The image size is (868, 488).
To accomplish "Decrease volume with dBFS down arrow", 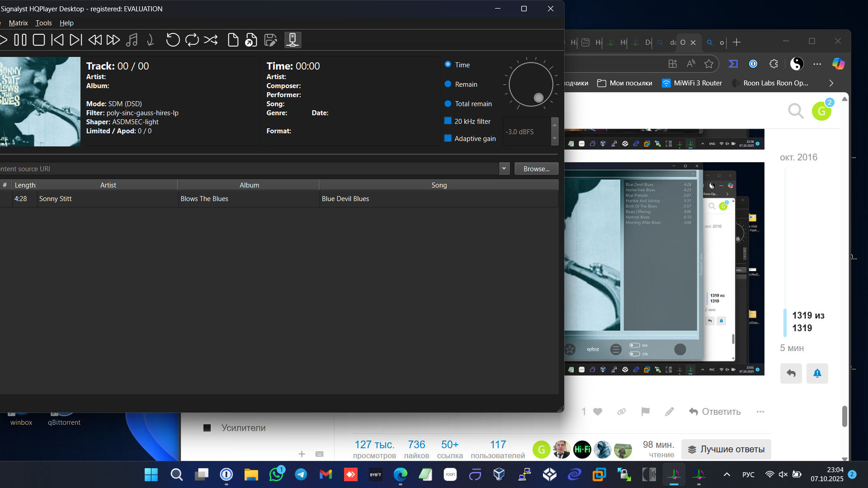I will (x=555, y=139).
